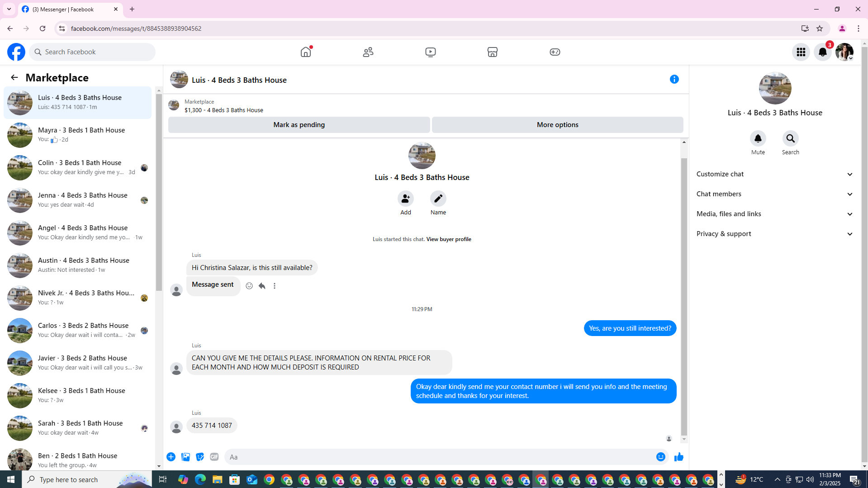Open the Marketplace tab in top navigation

pyautogui.click(x=493, y=52)
